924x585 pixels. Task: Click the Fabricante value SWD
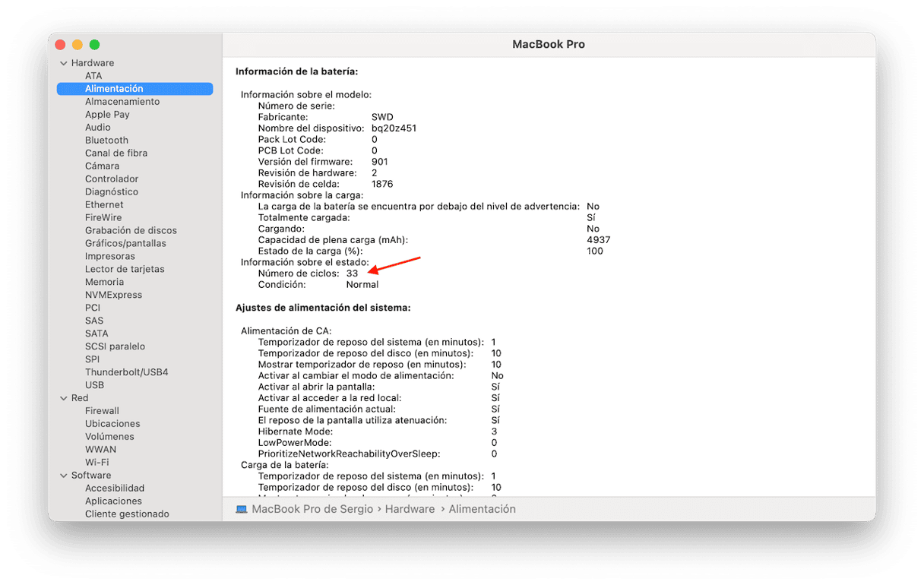click(x=382, y=118)
